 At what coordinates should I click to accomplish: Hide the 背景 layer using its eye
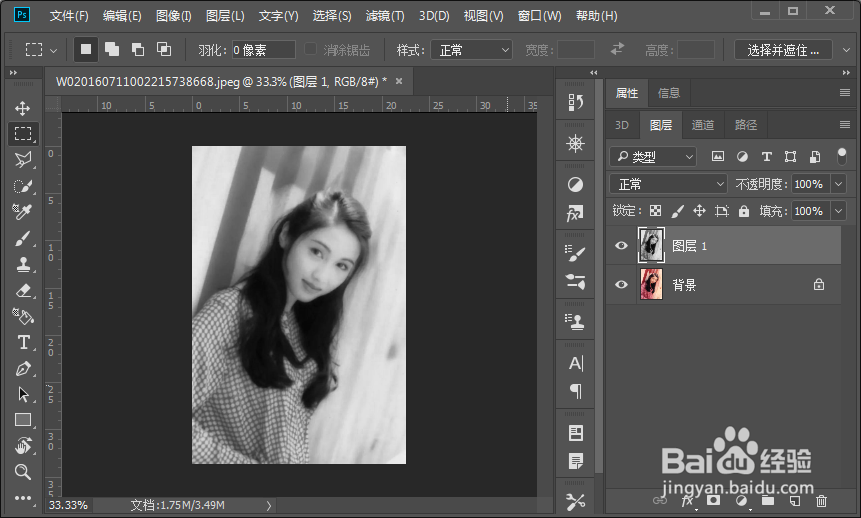(x=621, y=285)
